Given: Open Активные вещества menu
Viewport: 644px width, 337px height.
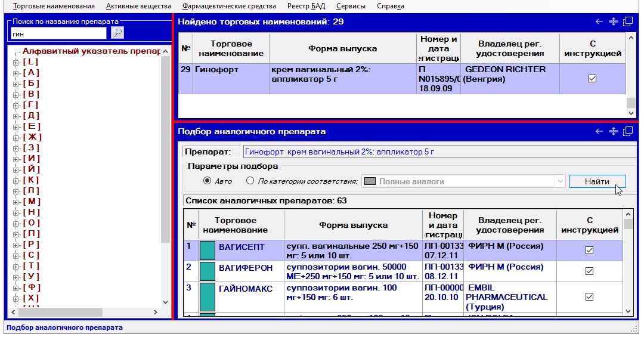Looking at the screenshot, I should [138, 6].
